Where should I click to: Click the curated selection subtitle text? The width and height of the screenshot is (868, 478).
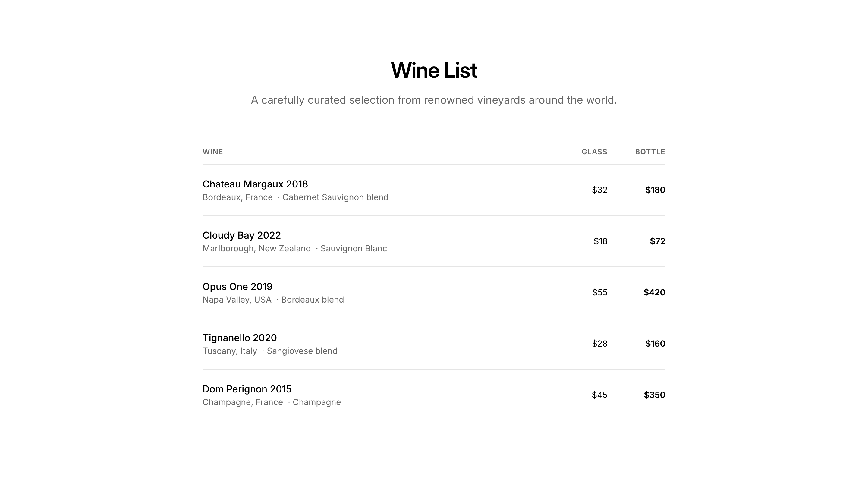pyautogui.click(x=434, y=100)
